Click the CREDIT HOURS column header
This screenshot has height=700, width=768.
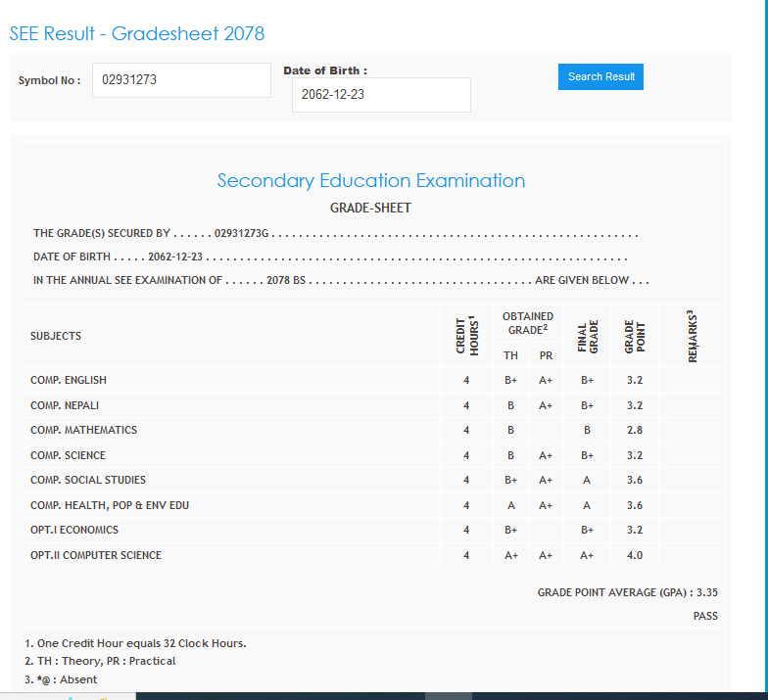point(466,336)
